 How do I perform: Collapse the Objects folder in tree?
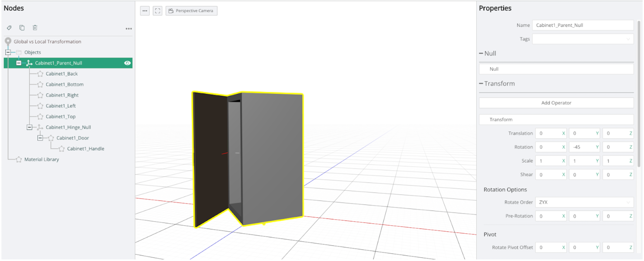tap(8, 52)
